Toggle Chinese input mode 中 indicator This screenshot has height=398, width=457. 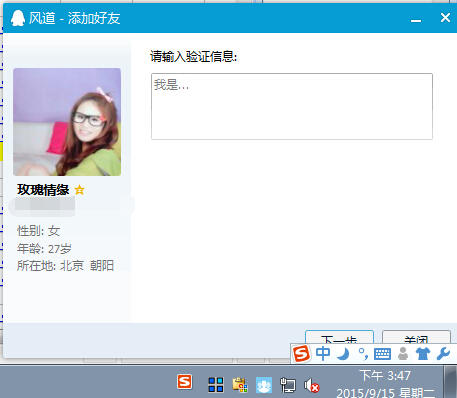point(323,353)
